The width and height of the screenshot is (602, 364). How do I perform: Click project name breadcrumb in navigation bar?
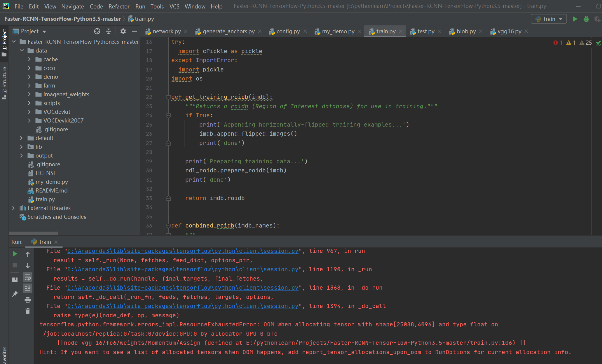[62, 19]
